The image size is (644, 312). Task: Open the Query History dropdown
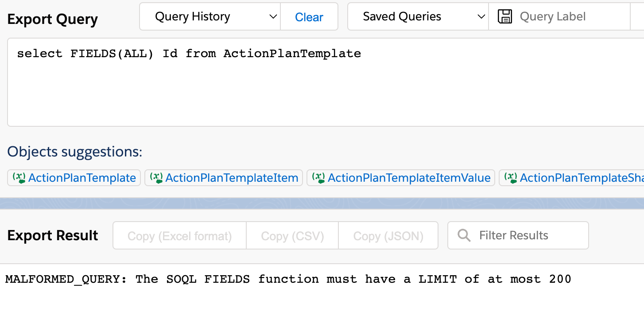pyautogui.click(x=209, y=16)
